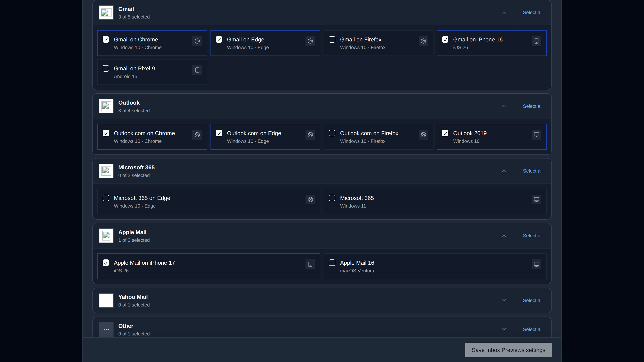Click web icon on Microsoft 365 on Edge
Image resolution: width=644 pixels, height=362 pixels.
(310, 199)
